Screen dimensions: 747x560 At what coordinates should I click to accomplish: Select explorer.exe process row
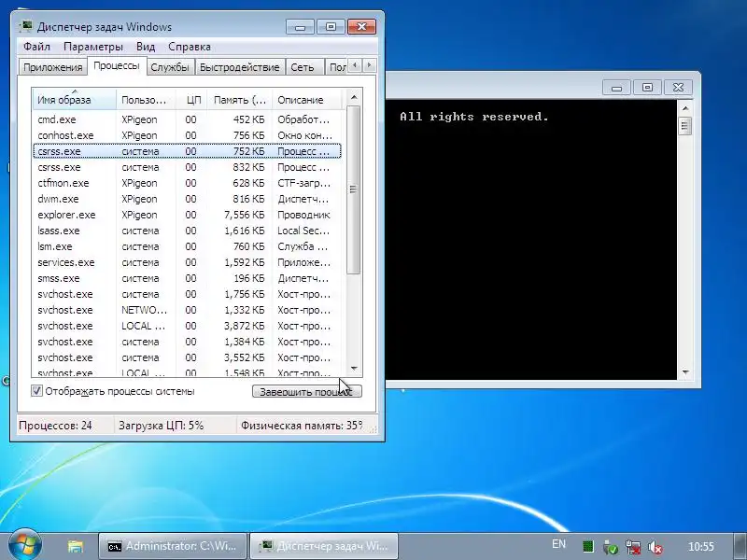(188, 215)
